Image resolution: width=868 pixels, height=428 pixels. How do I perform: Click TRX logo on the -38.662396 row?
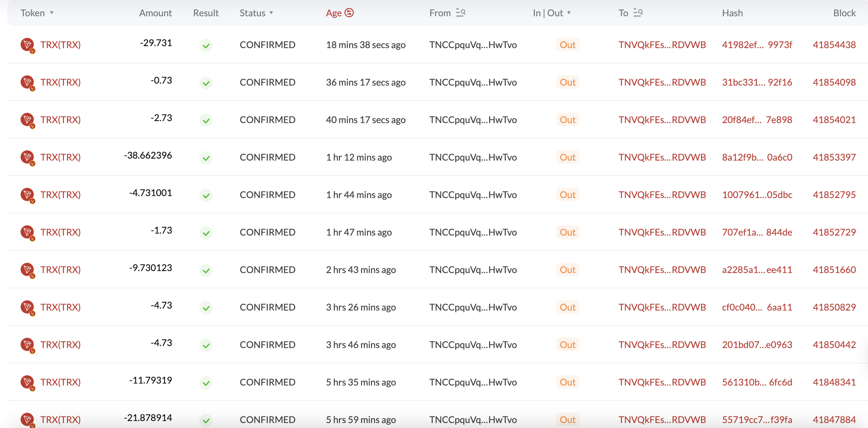tap(27, 157)
